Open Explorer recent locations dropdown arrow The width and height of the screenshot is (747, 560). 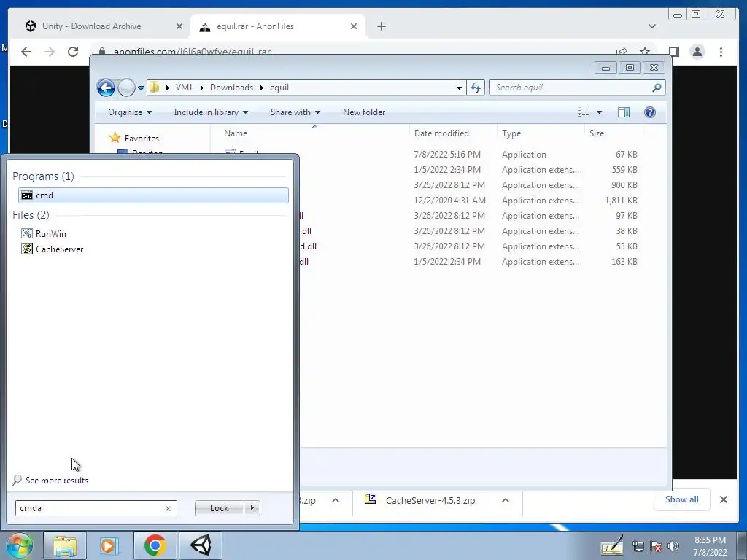coord(141,87)
